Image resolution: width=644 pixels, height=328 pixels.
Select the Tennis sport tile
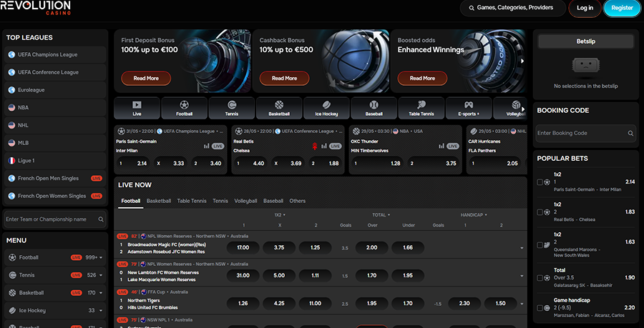[232, 108]
